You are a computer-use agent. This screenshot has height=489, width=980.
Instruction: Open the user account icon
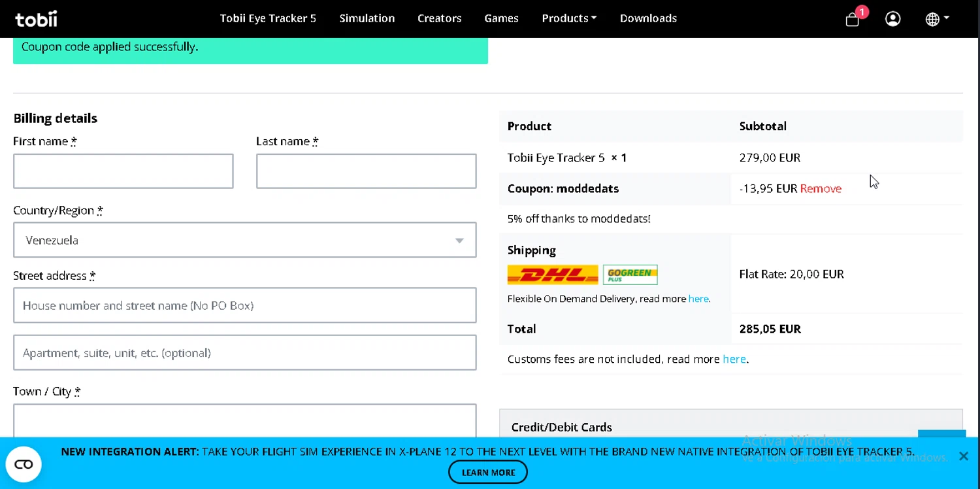tap(893, 19)
